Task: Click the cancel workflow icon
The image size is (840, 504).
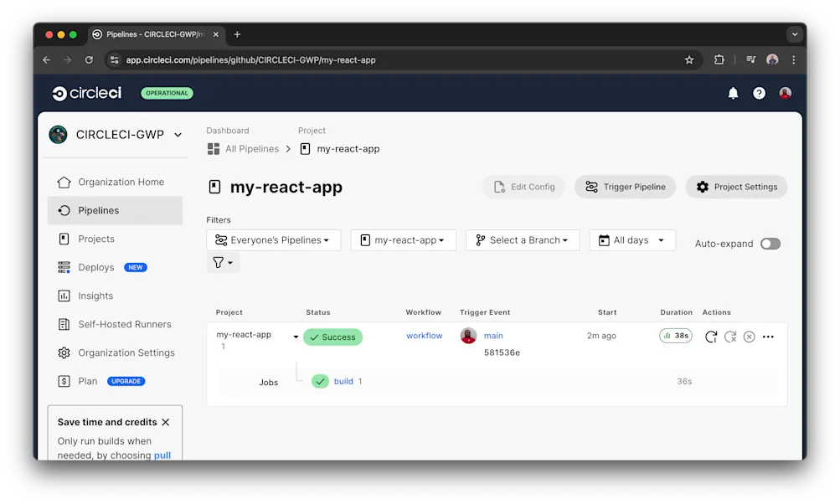Action: point(749,337)
